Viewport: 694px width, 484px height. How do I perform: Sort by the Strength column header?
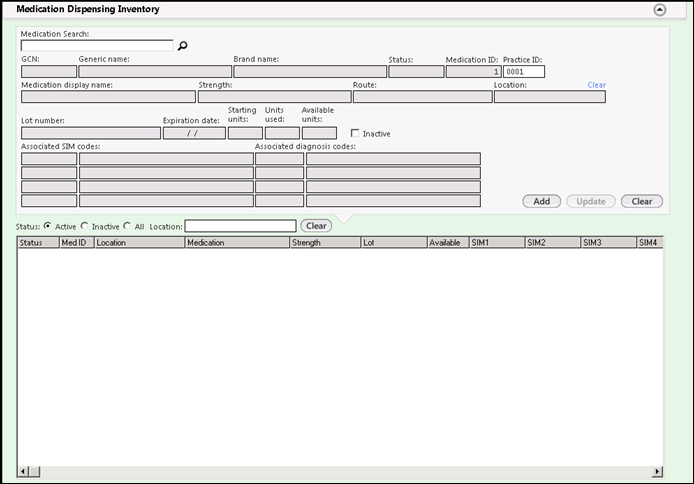325,242
